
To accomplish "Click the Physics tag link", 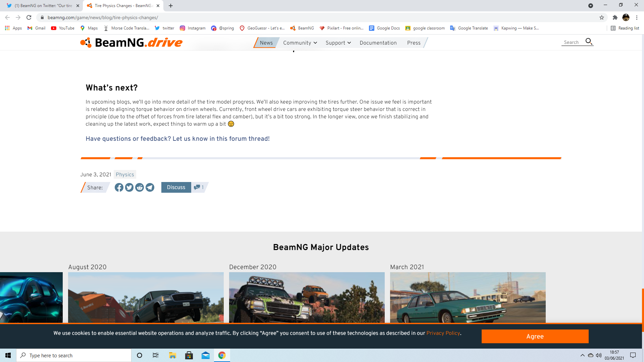I will 125,174.
